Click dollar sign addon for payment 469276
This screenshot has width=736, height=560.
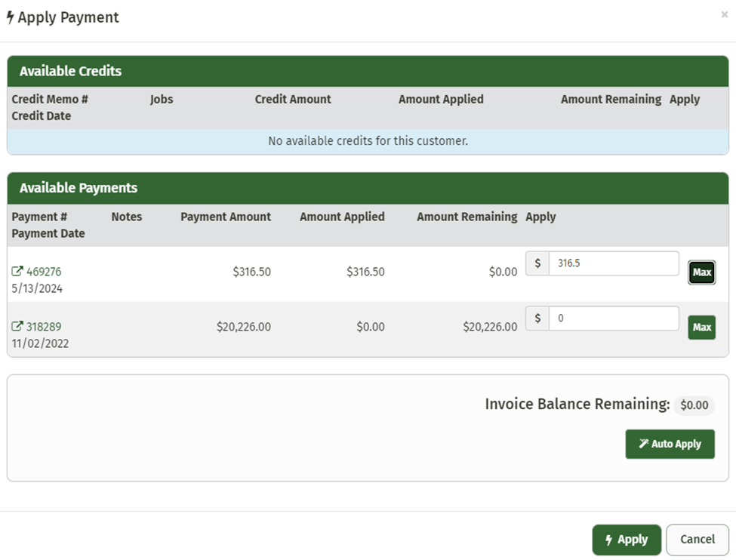pyautogui.click(x=537, y=263)
